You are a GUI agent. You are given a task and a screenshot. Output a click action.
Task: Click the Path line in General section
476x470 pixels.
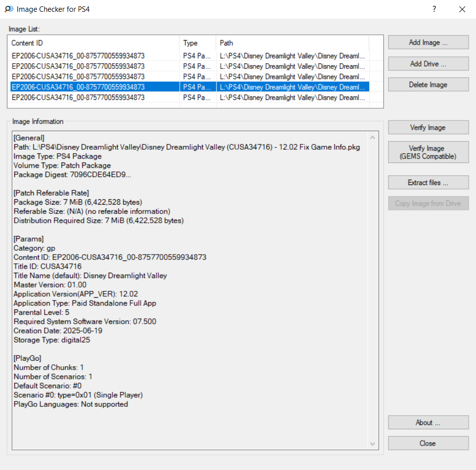point(187,147)
